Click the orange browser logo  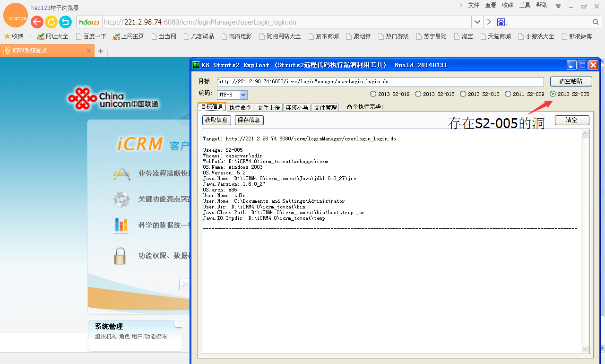pos(15,15)
